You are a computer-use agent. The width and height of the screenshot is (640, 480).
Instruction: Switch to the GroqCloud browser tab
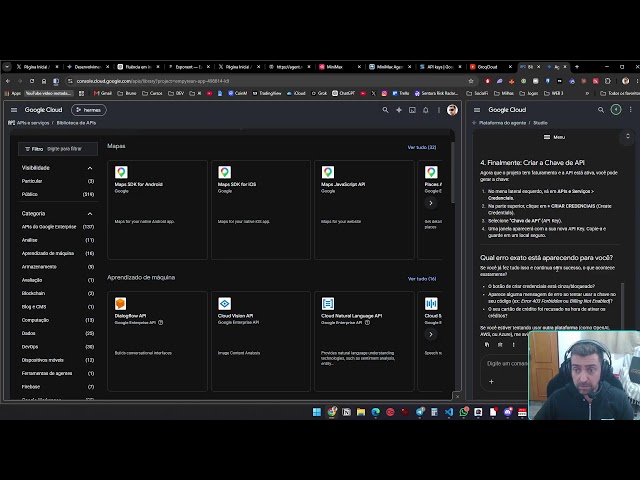pos(490,67)
